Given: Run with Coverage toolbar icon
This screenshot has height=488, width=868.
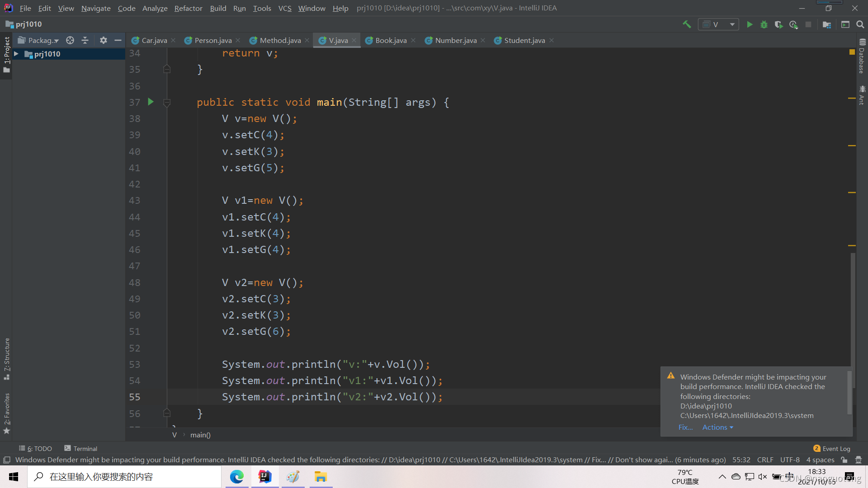Looking at the screenshot, I should (778, 24).
